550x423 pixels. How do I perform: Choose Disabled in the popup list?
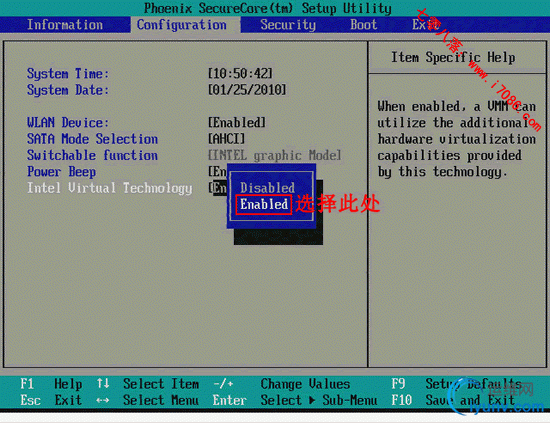coord(267,188)
